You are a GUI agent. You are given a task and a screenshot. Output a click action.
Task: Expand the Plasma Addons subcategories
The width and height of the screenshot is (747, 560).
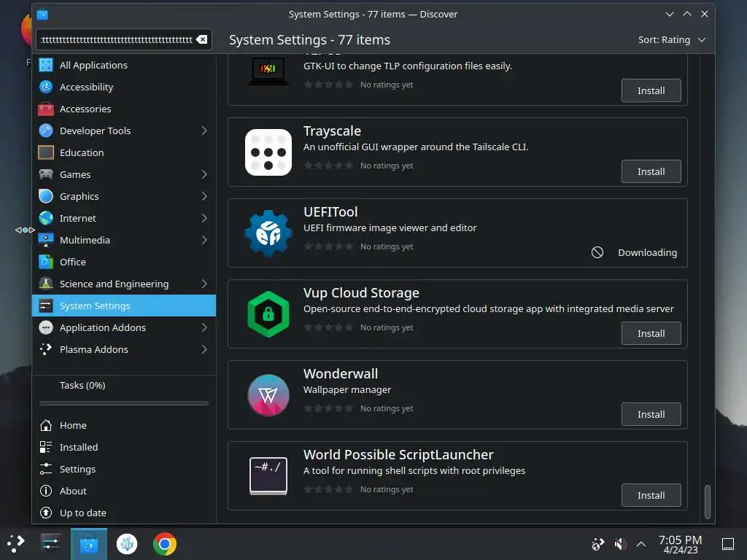point(204,349)
